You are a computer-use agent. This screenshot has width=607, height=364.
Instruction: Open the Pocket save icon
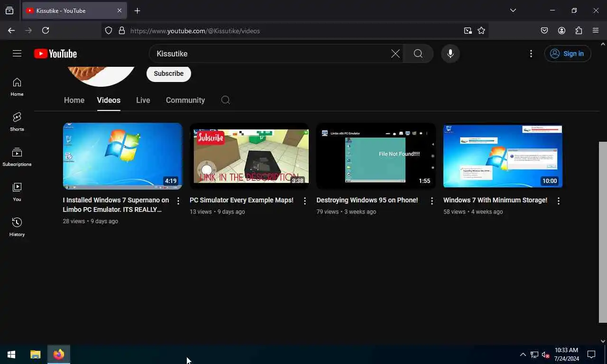click(544, 30)
